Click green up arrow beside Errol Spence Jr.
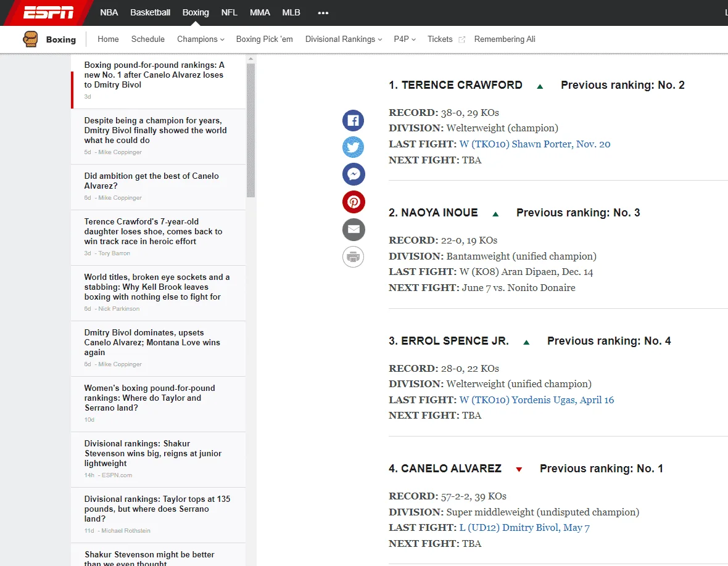Image resolution: width=728 pixels, height=566 pixels. 526,342
